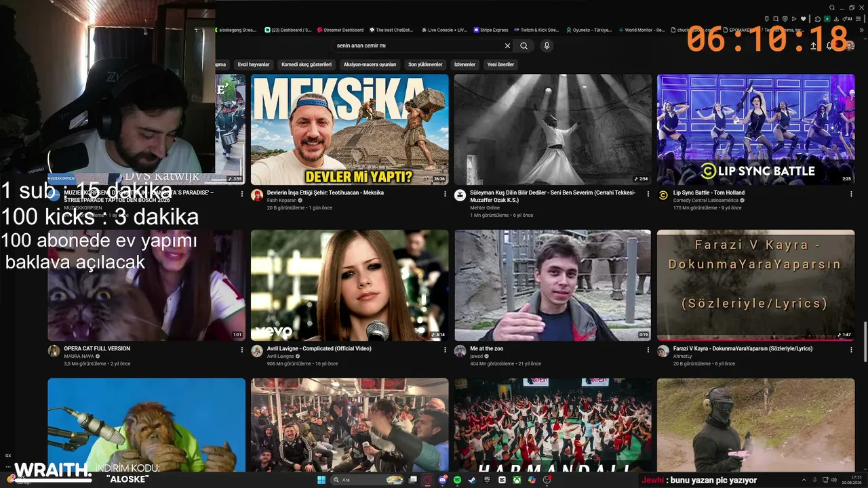Screen dimensions: 868x488
Task: Play the HARMANDALI dance video thumbnail
Action: (x=553, y=425)
